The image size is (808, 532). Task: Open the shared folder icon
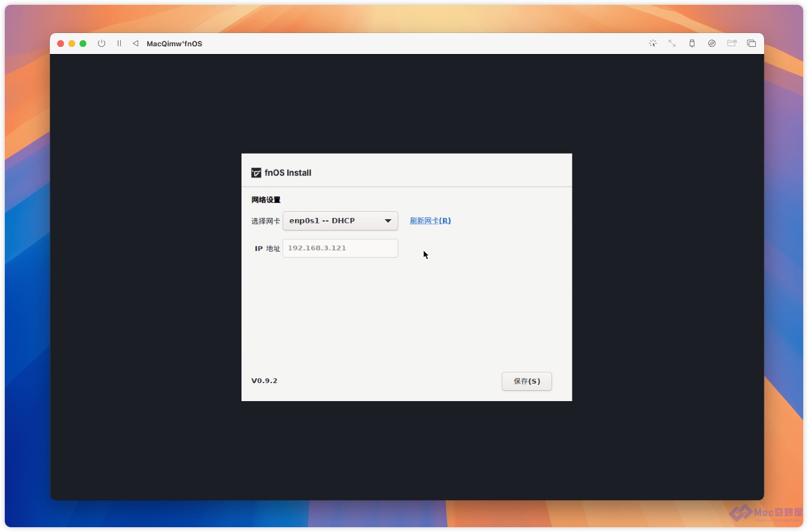(732, 43)
